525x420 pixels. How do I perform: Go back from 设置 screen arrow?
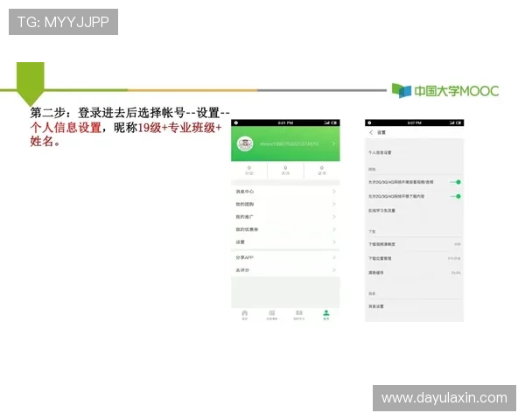[x=371, y=132]
